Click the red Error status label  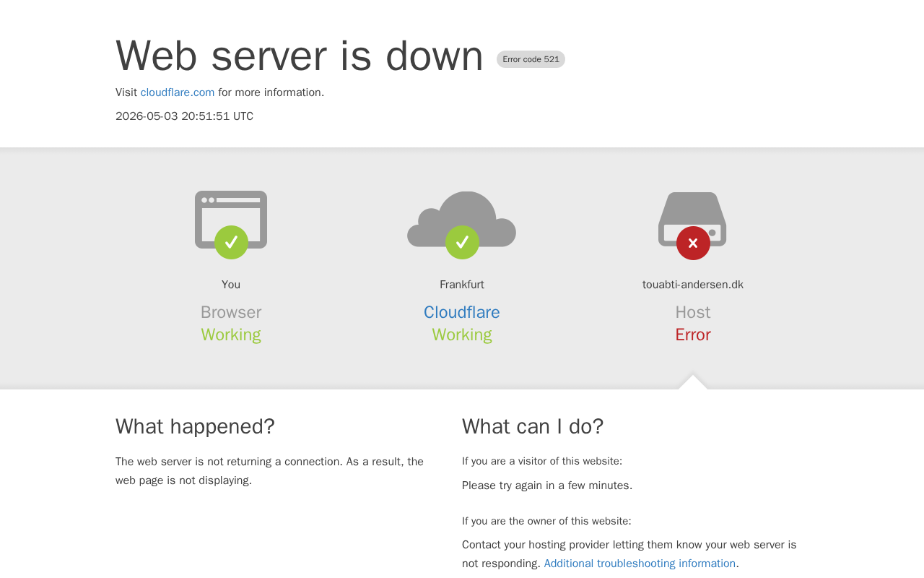click(x=693, y=335)
